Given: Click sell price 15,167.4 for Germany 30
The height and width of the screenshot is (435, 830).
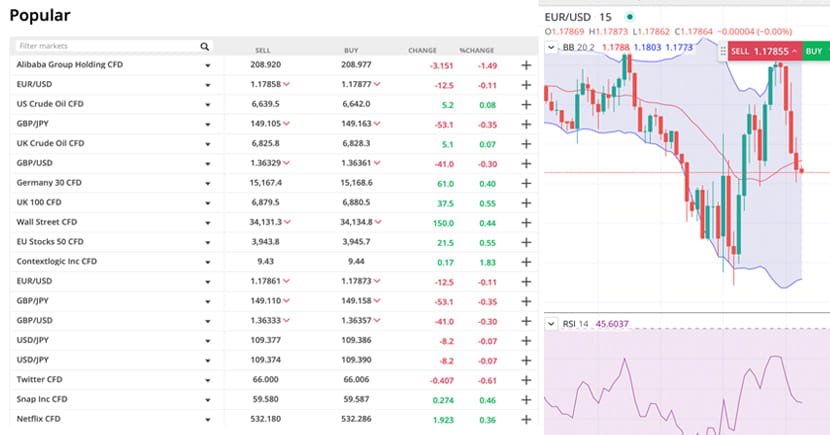Looking at the screenshot, I should pos(266,183).
